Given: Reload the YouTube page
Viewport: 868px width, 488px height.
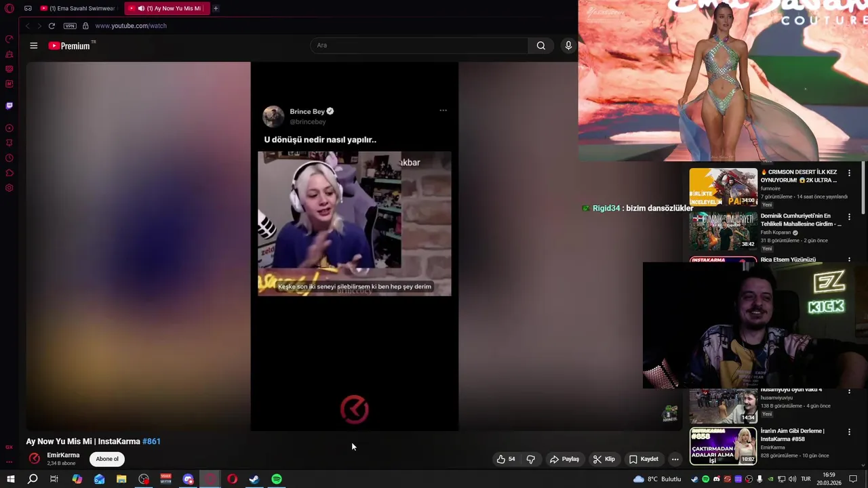Looking at the screenshot, I should click(x=52, y=26).
